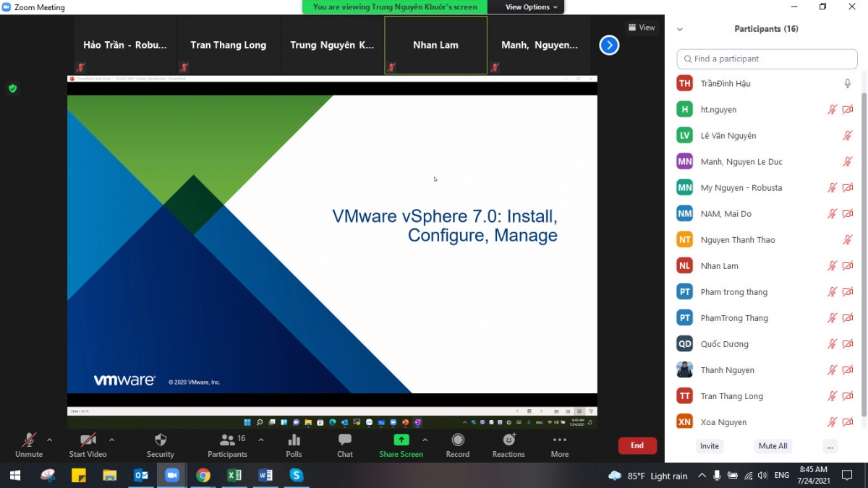Open the Reactions menu

509,445
